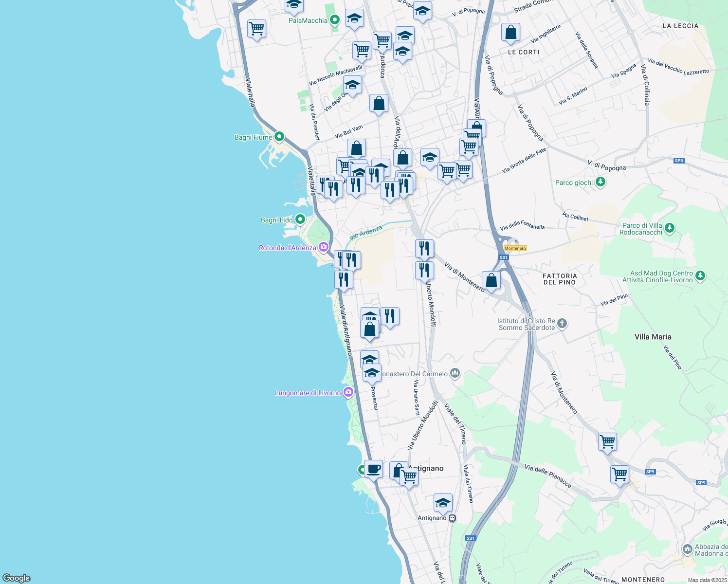Click the Map data ©2025 attribution
728x584 pixels.
coord(707,580)
